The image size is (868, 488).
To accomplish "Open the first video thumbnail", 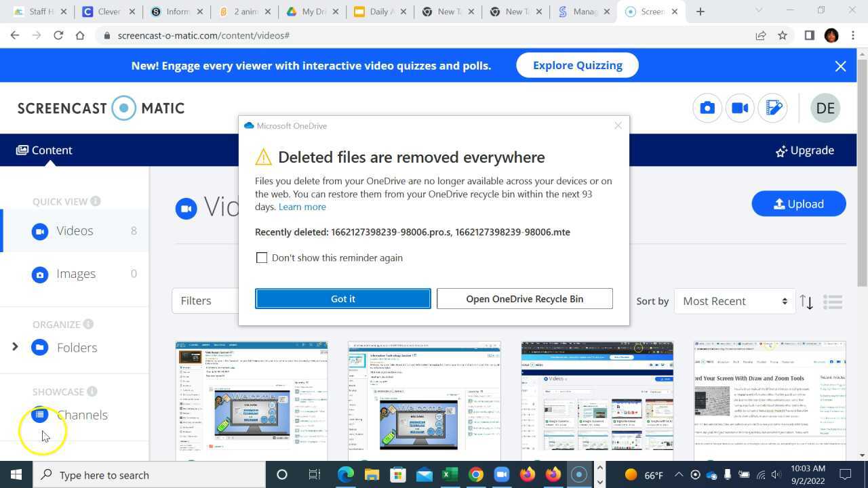I will 252,400.
